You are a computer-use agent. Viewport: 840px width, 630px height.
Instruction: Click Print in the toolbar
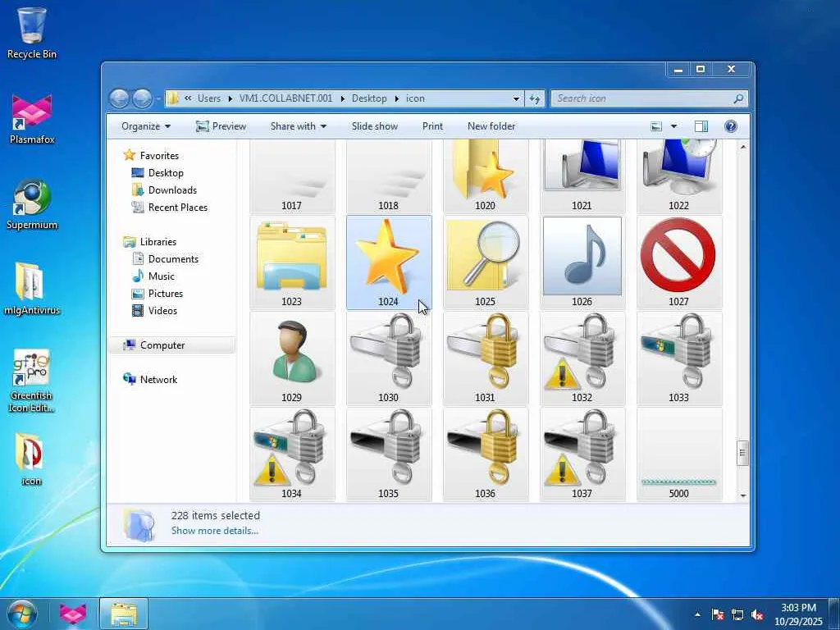432,126
